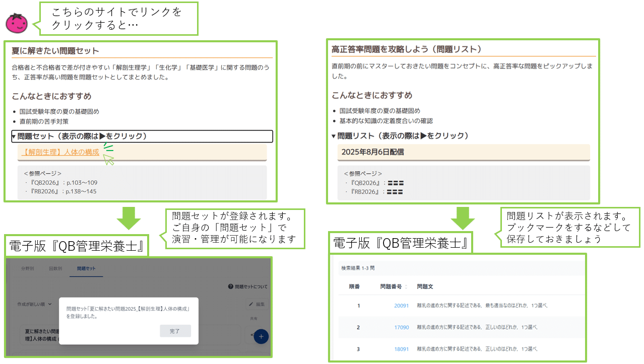The width and height of the screenshot is (644, 364).
Task: Collapse the 問題リスト disclosure triangle
Action: pos(334,136)
